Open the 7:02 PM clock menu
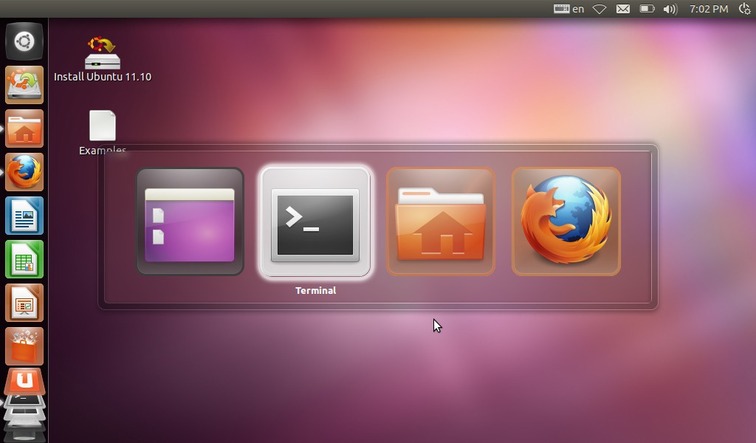Image resolution: width=756 pixels, height=443 pixels. (x=708, y=9)
